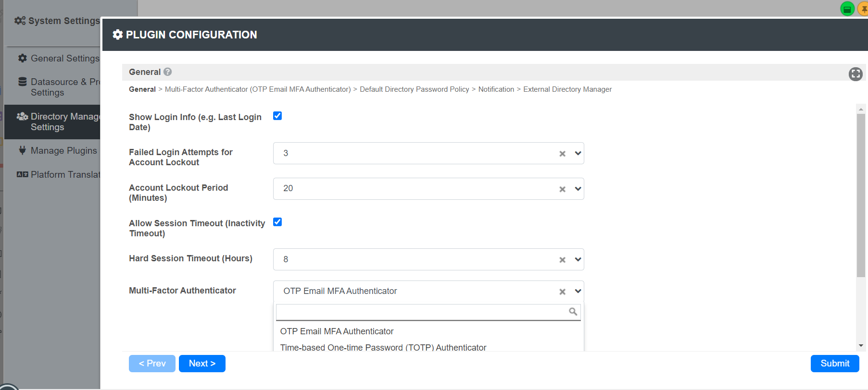Click the General help question-mark icon
The image size is (868, 390).
pyautogui.click(x=167, y=72)
